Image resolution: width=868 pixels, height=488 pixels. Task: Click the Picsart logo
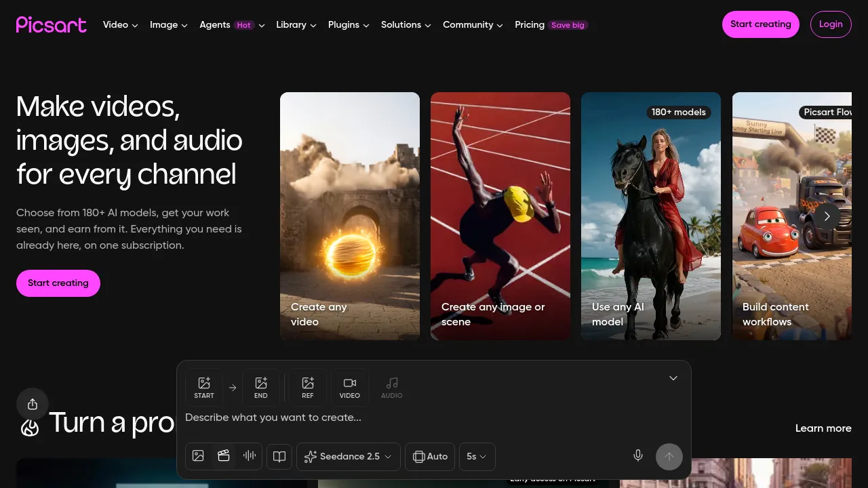(x=52, y=25)
